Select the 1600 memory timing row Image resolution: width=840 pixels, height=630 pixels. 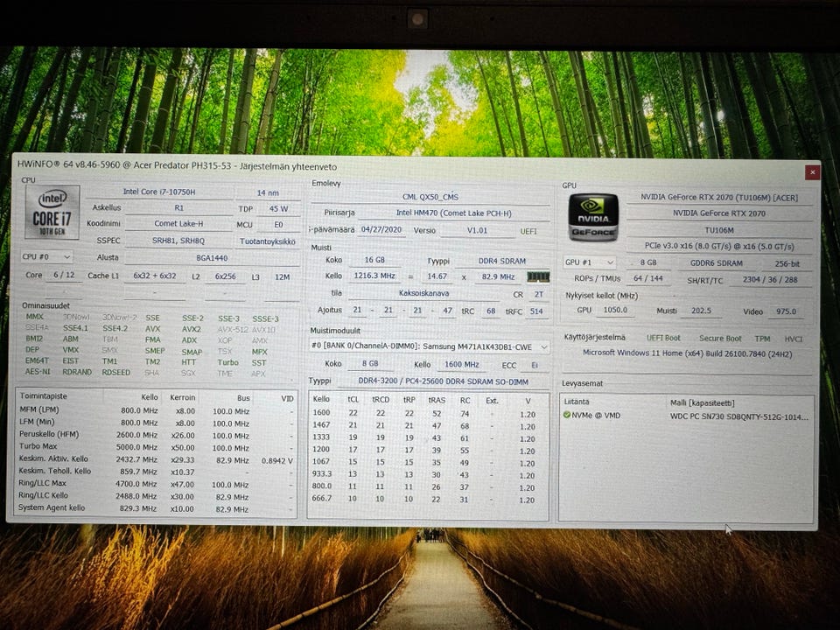pyautogui.click(x=428, y=414)
